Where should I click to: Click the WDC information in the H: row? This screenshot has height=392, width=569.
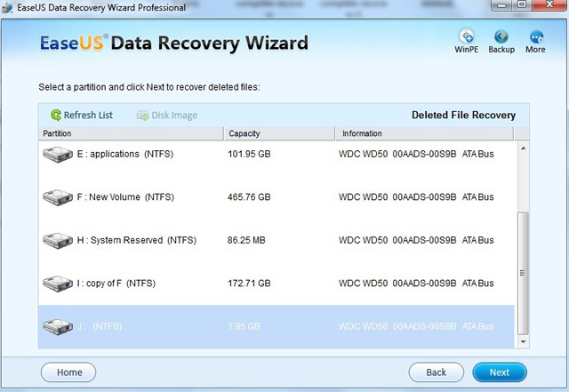tap(416, 240)
